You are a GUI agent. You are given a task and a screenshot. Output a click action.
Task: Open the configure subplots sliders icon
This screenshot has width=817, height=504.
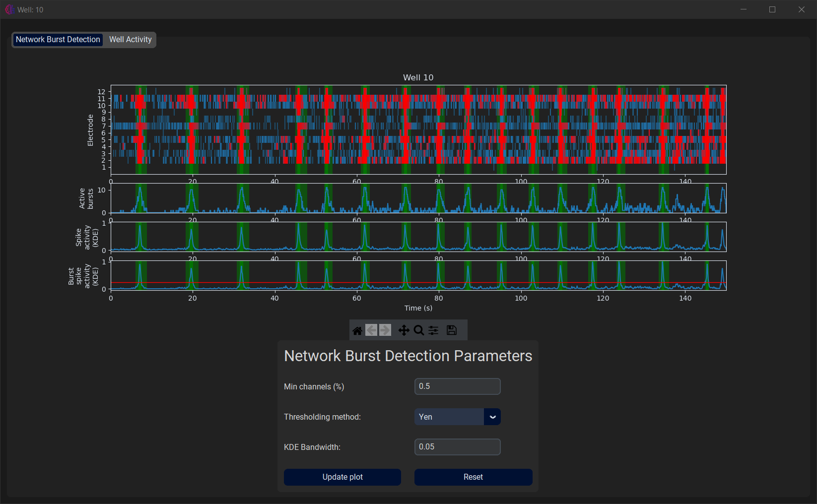pyautogui.click(x=433, y=331)
